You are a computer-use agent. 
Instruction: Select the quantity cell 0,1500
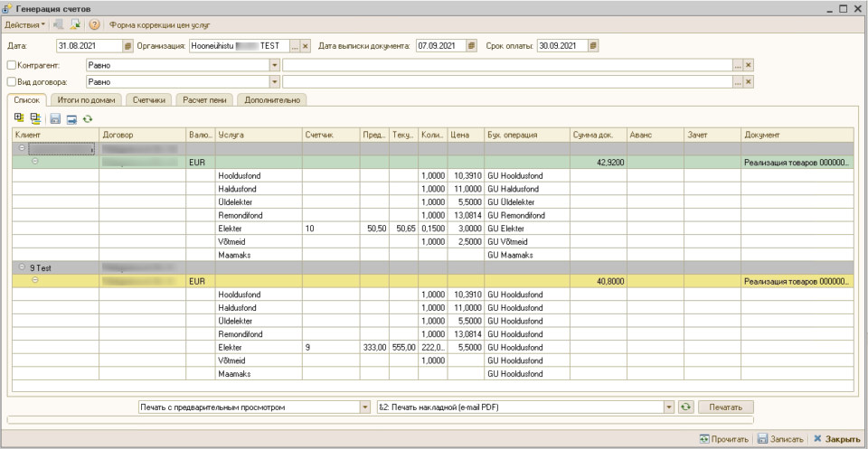tap(432, 229)
